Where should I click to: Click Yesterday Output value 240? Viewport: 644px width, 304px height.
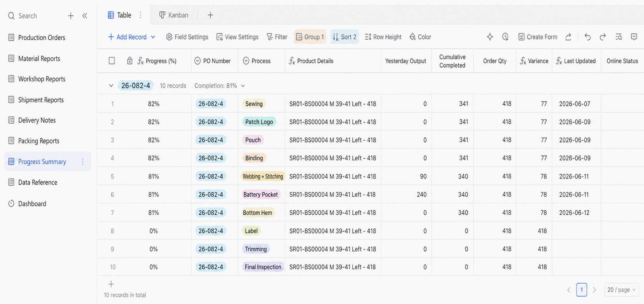point(421,194)
